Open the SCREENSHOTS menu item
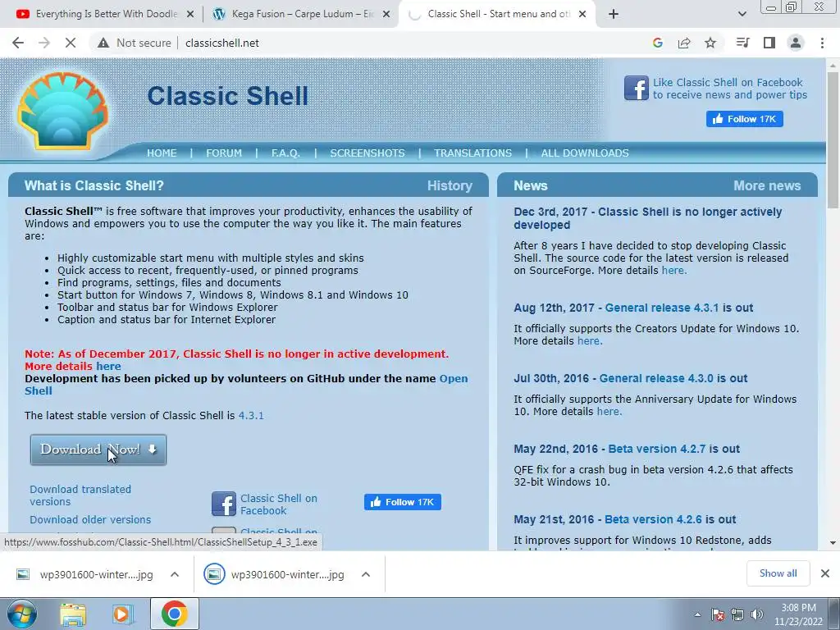This screenshot has width=840, height=630. click(x=367, y=153)
